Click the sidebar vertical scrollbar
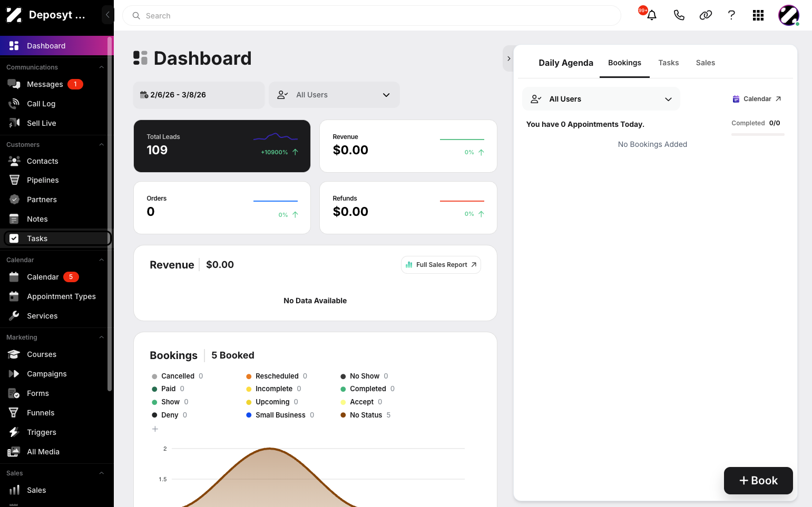 click(x=110, y=213)
